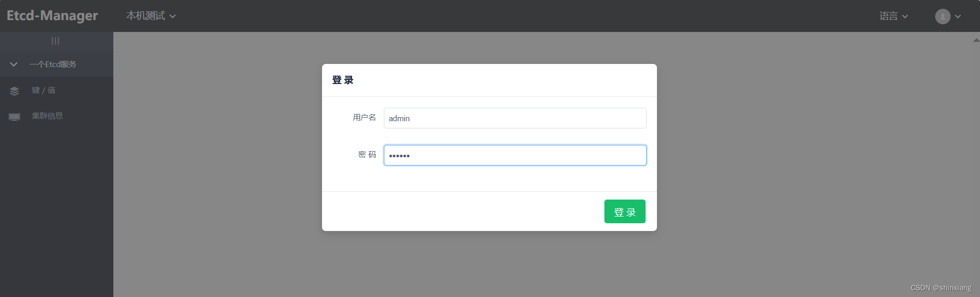Open the 本机测试 server dropdown
The image size is (980, 297).
[x=151, y=16]
